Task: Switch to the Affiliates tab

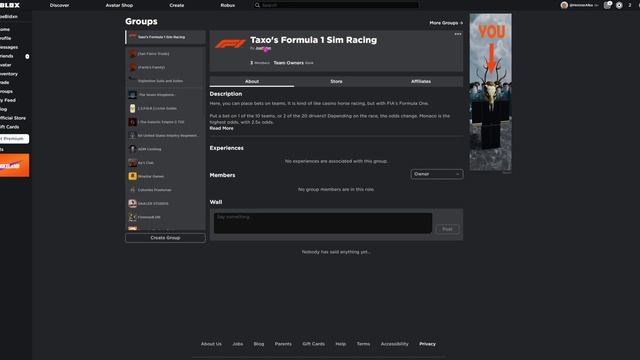Action: click(421, 82)
